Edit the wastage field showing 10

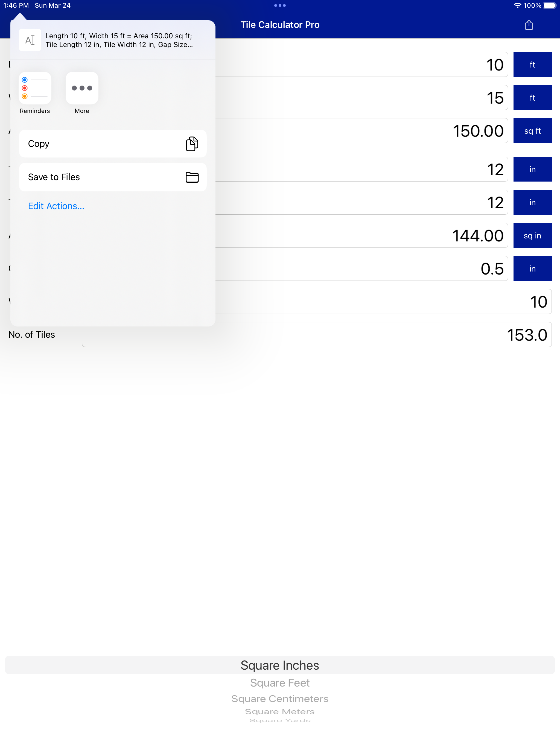click(x=383, y=302)
